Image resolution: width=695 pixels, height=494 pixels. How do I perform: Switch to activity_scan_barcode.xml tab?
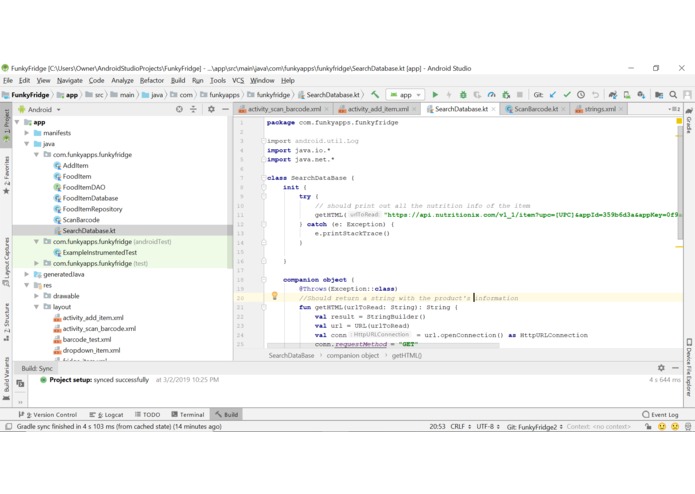[284, 109]
